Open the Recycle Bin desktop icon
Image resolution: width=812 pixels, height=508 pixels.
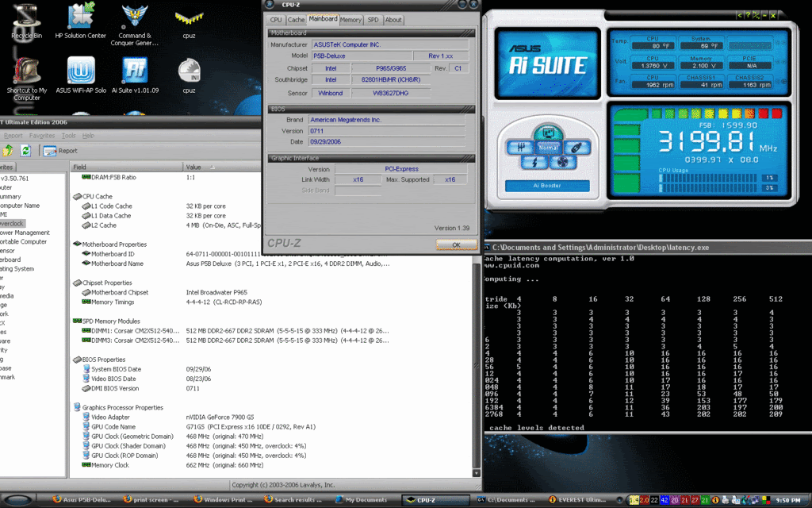pos(26,21)
